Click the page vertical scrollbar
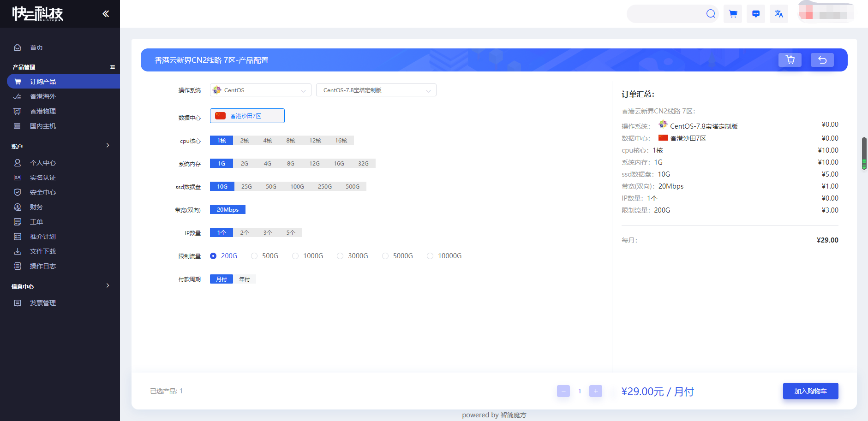The height and width of the screenshot is (421, 868). pyautogui.click(x=864, y=153)
